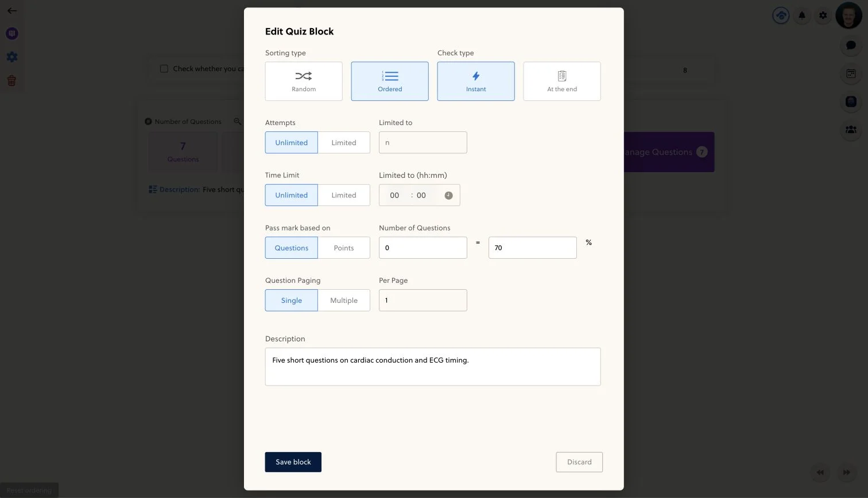Open the calendar icon in the right sidebar
868x498 pixels.
[851, 73]
